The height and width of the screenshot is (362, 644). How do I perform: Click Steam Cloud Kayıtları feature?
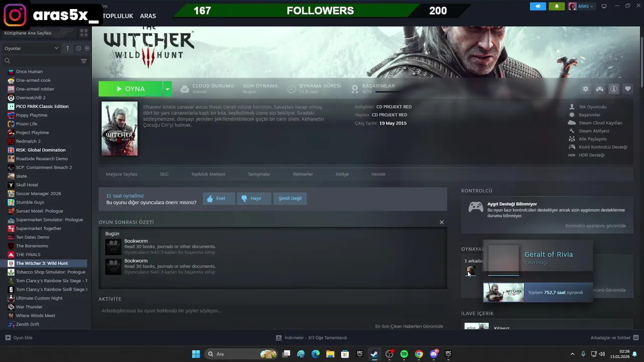[595, 123]
